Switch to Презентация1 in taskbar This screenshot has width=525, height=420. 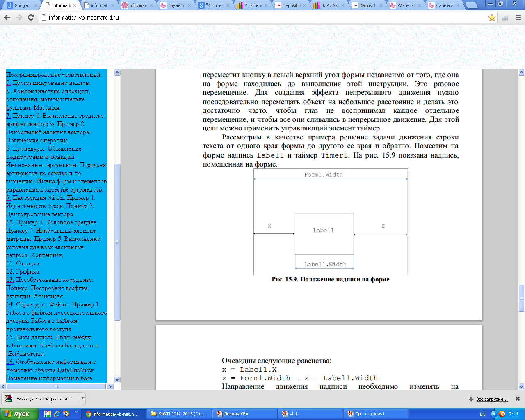pos(376,414)
